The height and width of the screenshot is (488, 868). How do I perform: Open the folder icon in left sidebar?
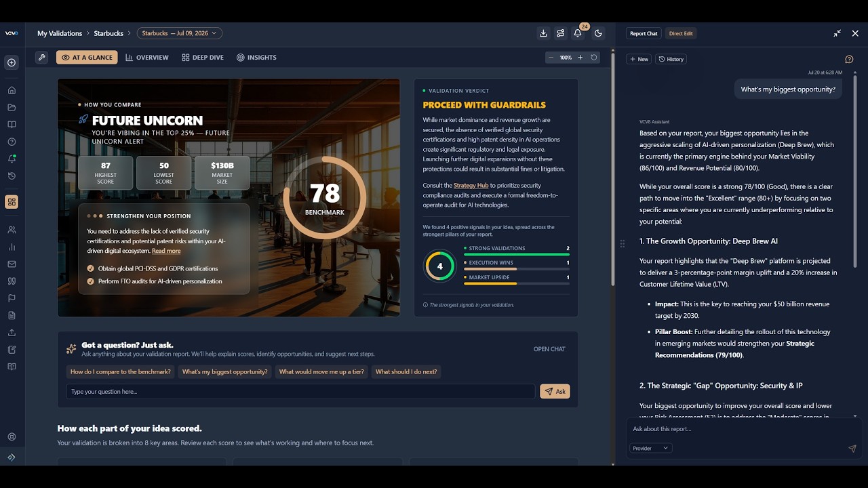12,107
